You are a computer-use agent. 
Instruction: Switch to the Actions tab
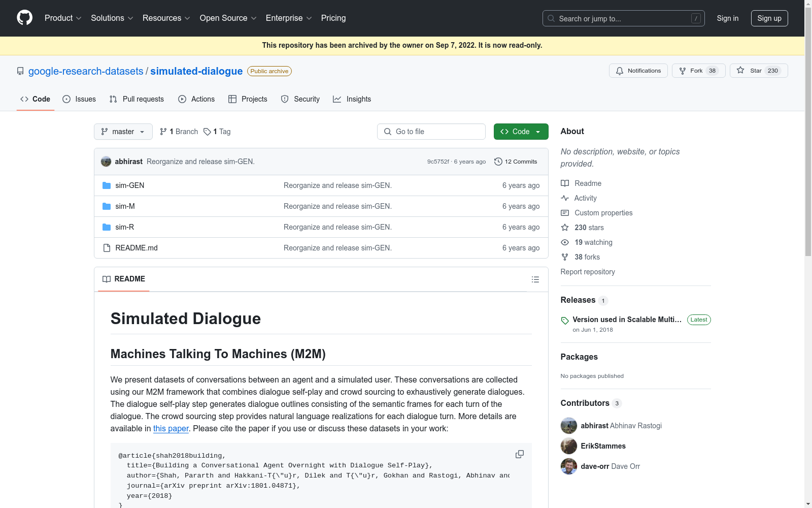click(x=196, y=99)
